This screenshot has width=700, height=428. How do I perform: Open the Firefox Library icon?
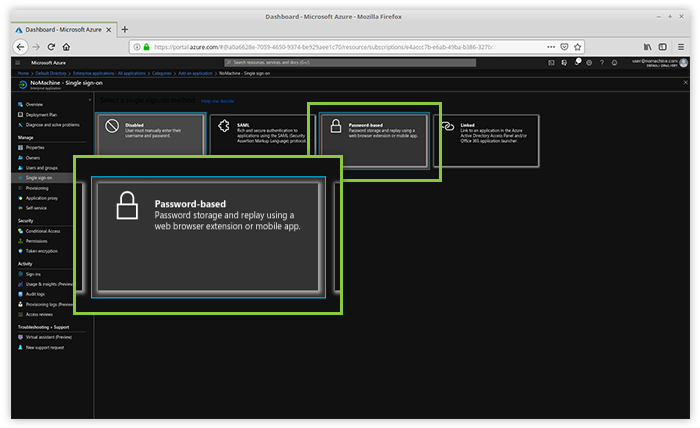click(x=647, y=47)
